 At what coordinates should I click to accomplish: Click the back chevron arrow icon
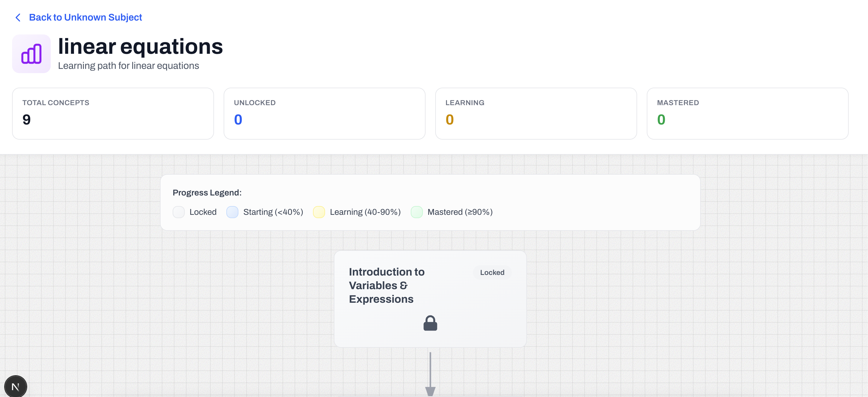18,18
